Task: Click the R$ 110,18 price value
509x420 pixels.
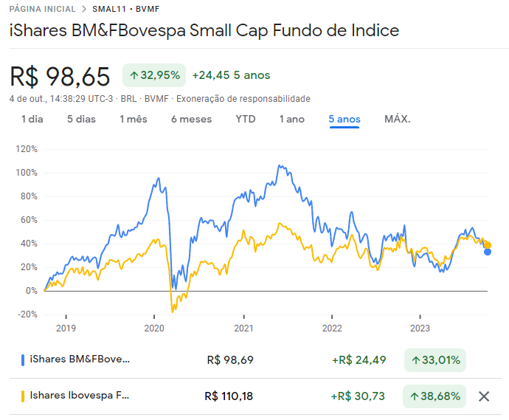Action: [229, 396]
